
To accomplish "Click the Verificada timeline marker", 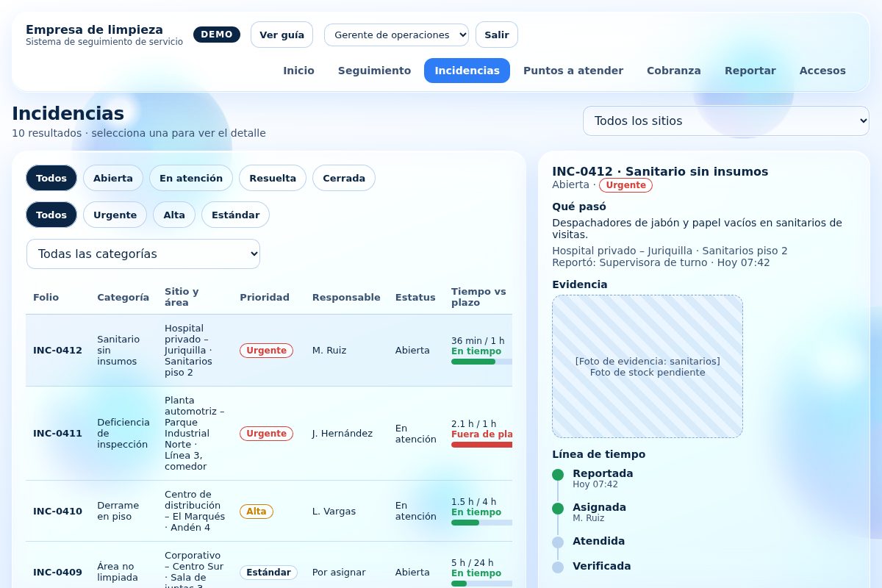I will pos(558,567).
